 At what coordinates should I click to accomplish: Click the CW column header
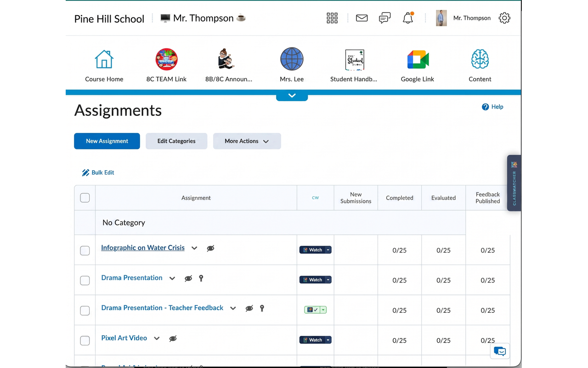(315, 198)
